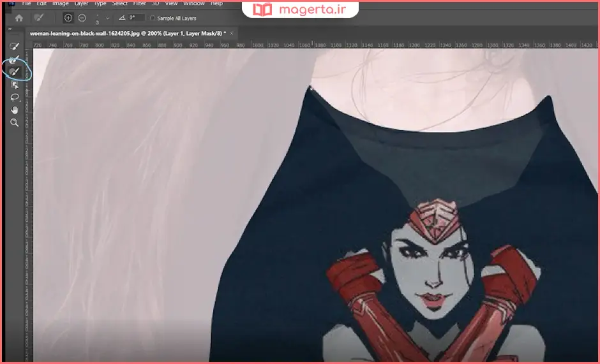Viewport: 600px width, 364px height.
Task: Open the Help menu
Action: (216, 3)
